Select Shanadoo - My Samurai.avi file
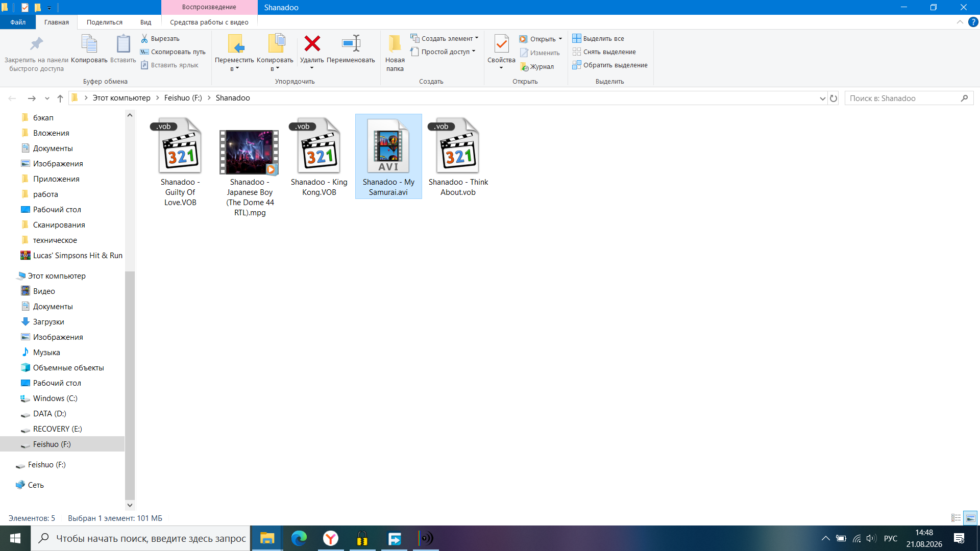 [388, 156]
